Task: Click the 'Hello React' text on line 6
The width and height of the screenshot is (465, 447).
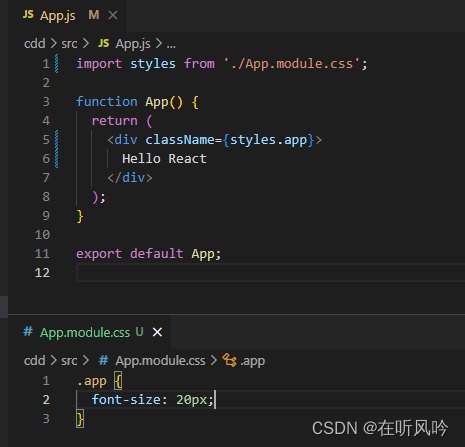Action: click(164, 159)
